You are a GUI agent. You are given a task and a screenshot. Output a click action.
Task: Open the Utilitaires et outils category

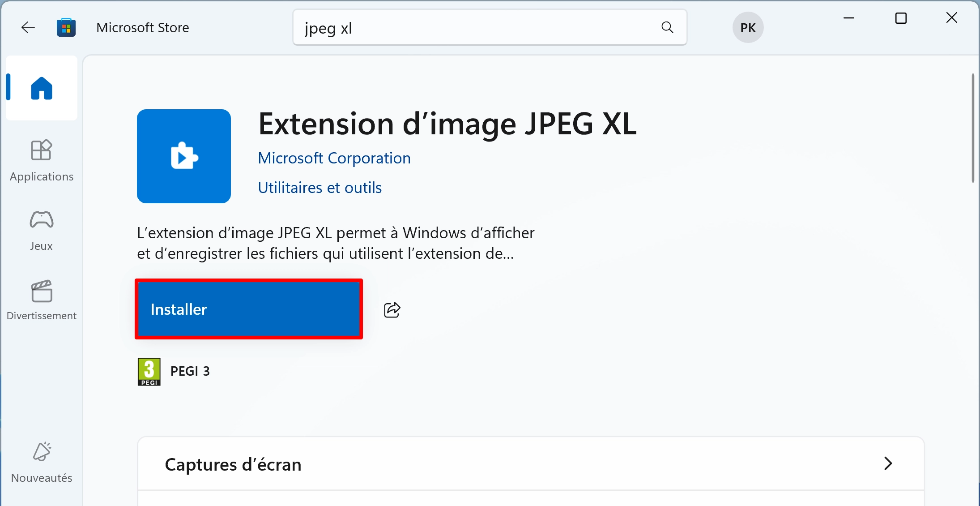[x=320, y=188]
